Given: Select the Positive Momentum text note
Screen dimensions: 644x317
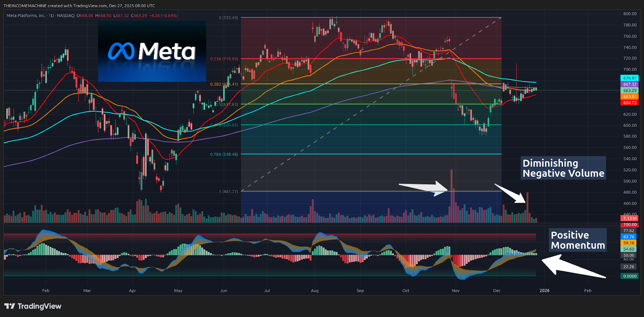Looking at the screenshot, I should coord(578,240).
